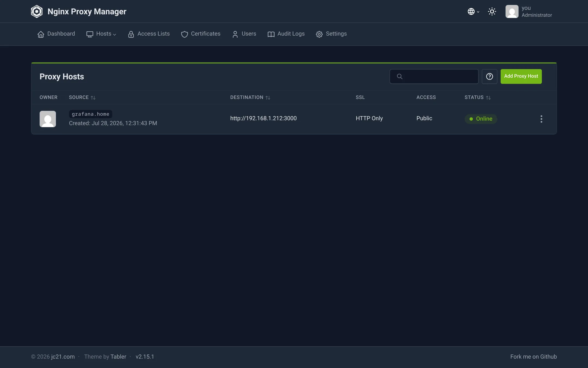
Task: Open Settings from the nav bar
Action: 331,34
